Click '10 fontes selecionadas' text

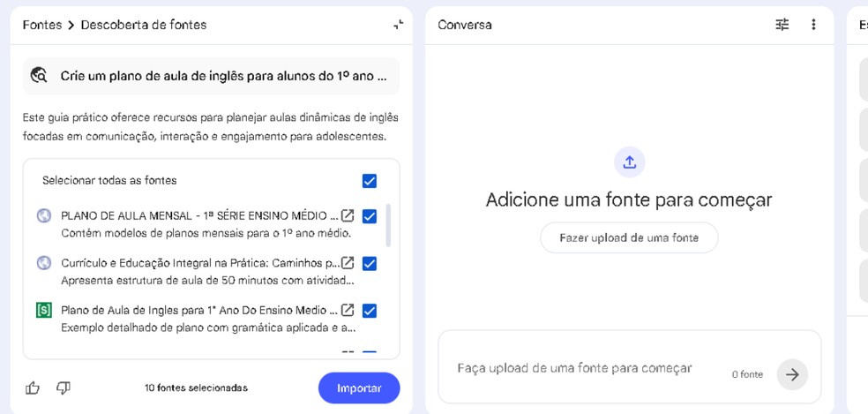196,388
